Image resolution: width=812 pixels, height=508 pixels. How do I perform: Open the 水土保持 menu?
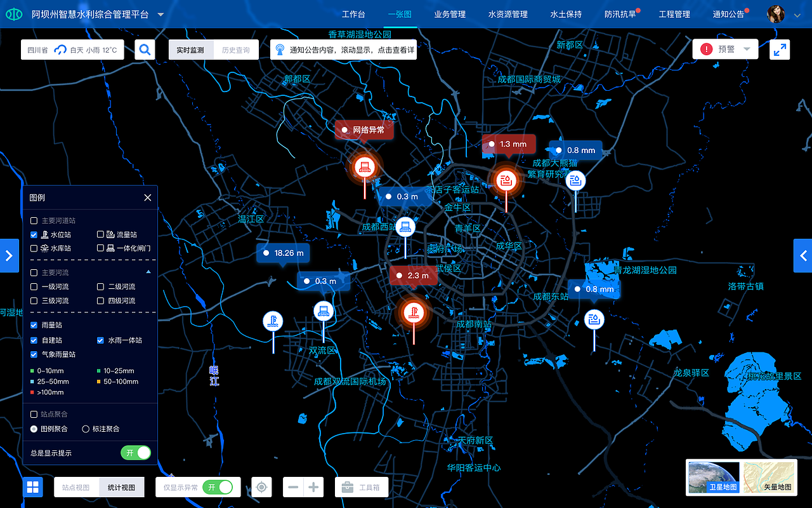[566, 14]
